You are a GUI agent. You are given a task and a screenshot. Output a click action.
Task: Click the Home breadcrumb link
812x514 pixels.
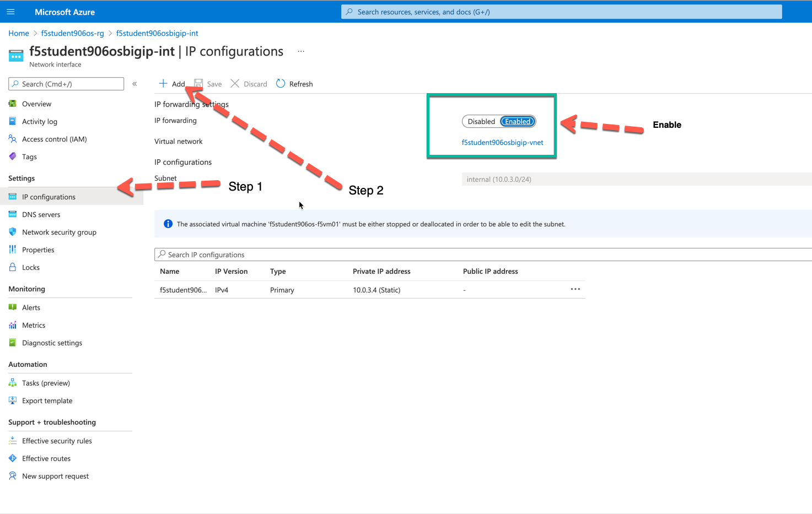[x=19, y=33]
